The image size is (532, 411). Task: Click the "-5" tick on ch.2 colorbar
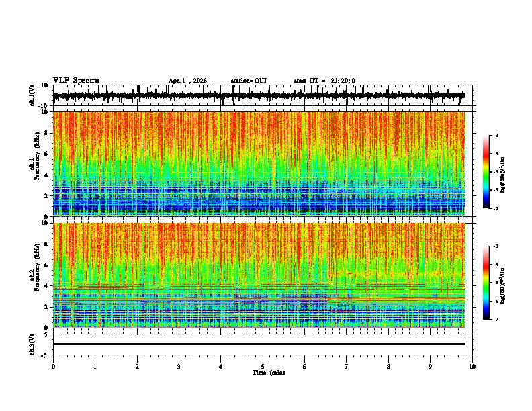[x=495, y=283]
